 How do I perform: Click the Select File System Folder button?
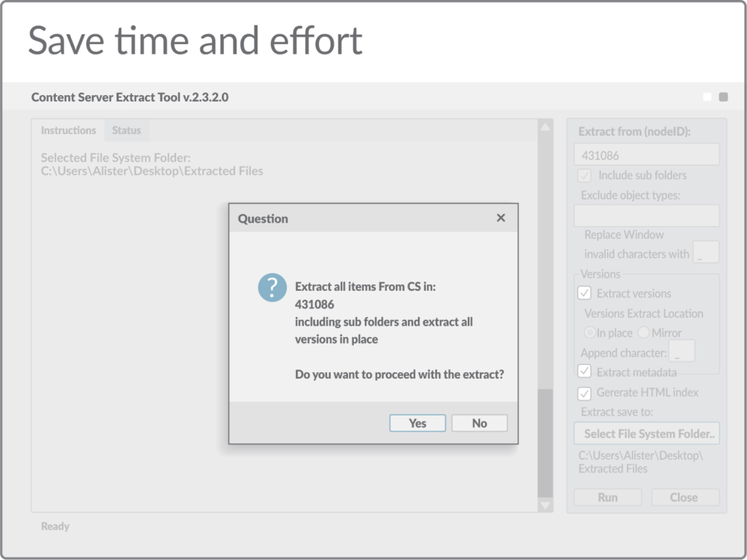pos(646,433)
